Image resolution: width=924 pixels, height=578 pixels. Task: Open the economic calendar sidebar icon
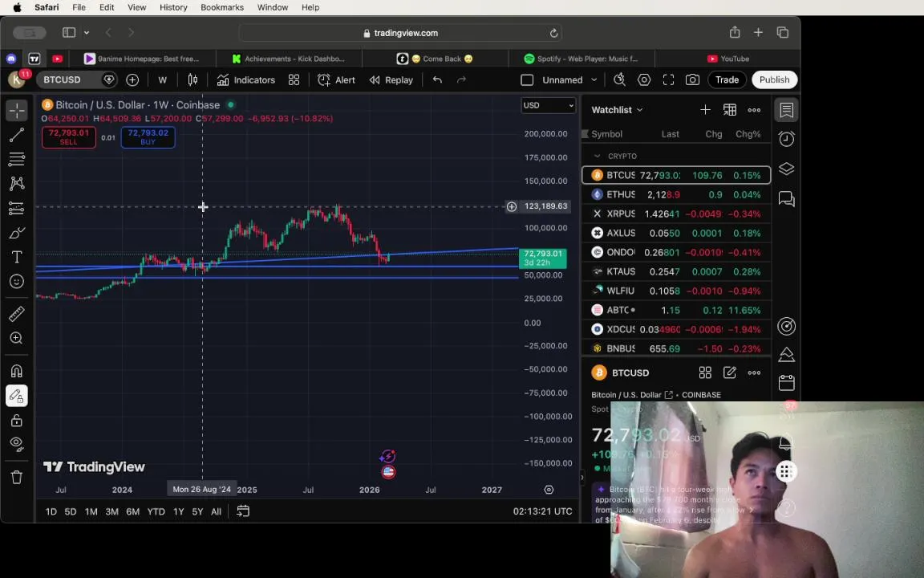pos(787,383)
